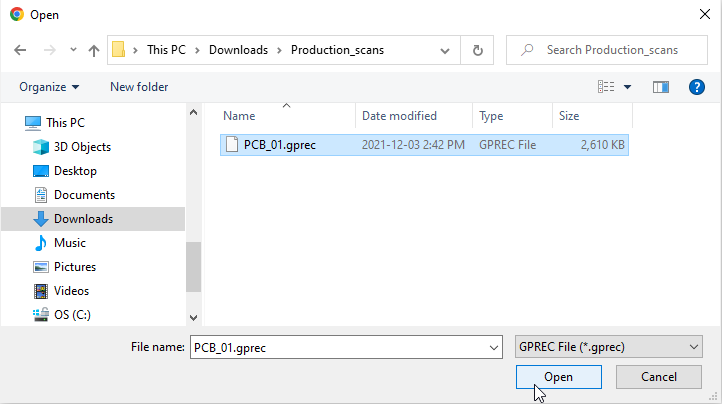Open the Music library in sidebar
722x404 pixels.
69,243
